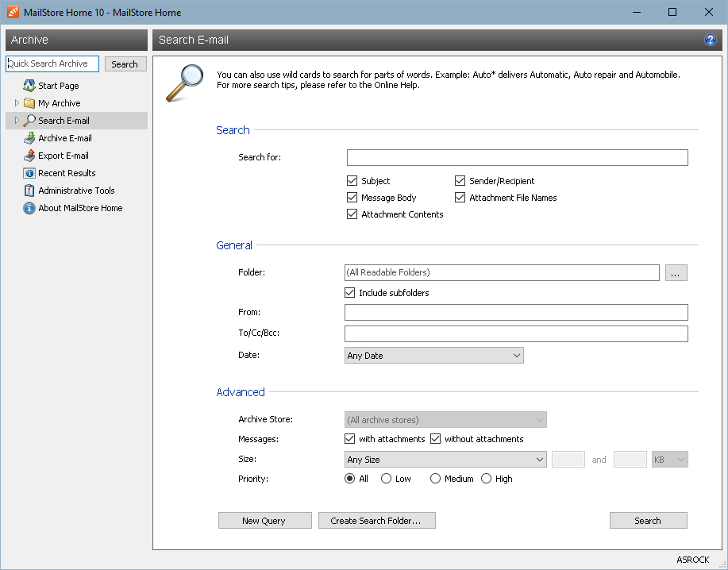Click the second size value field after 'and'

630,460
